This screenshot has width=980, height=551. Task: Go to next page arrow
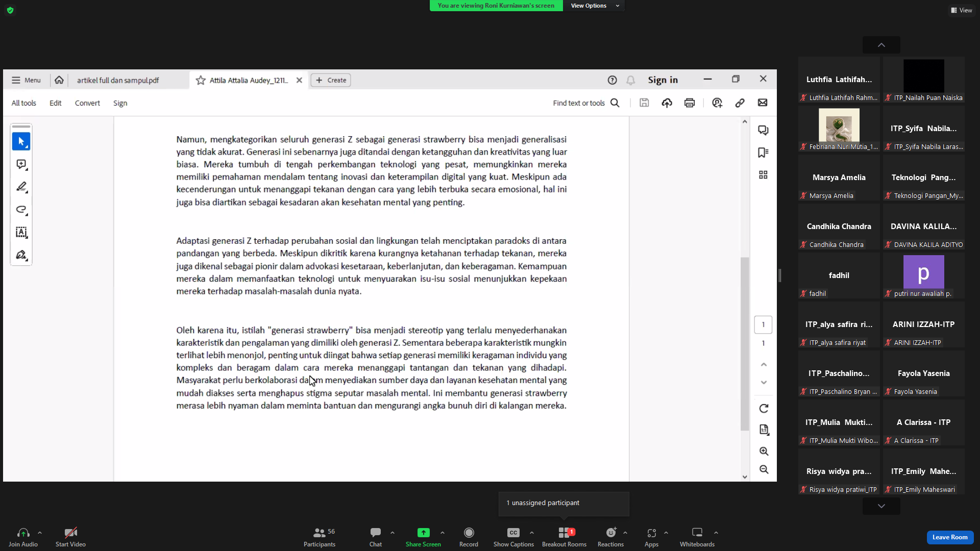coord(764,383)
